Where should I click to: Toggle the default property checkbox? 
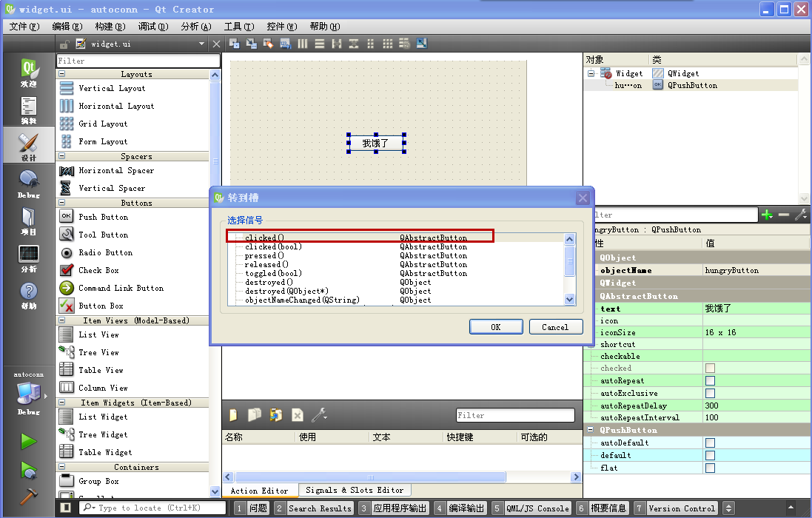pyautogui.click(x=710, y=455)
